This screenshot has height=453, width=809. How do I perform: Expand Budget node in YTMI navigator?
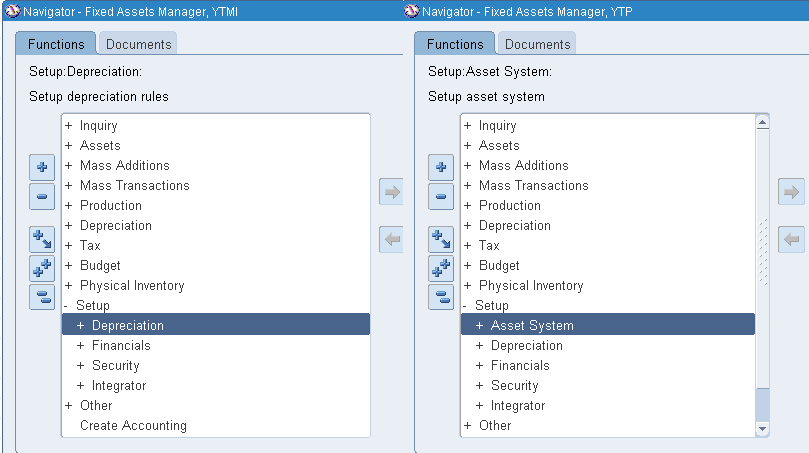pyautogui.click(x=69, y=266)
